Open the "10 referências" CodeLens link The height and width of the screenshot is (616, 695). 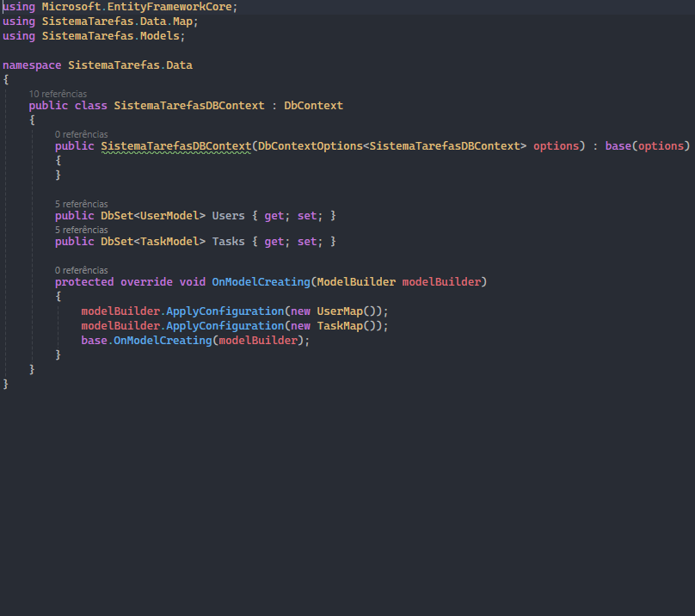(x=58, y=94)
